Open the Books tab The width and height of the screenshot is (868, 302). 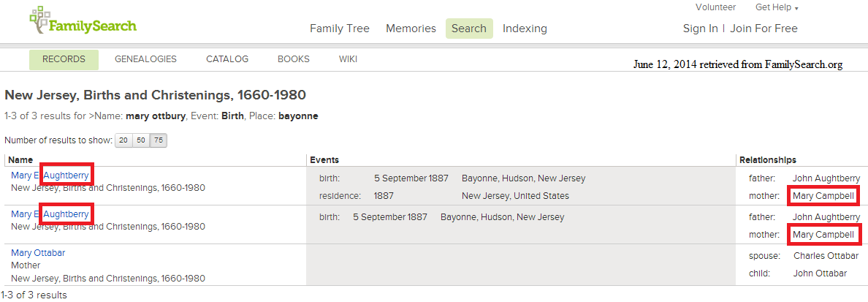point(294,59)
